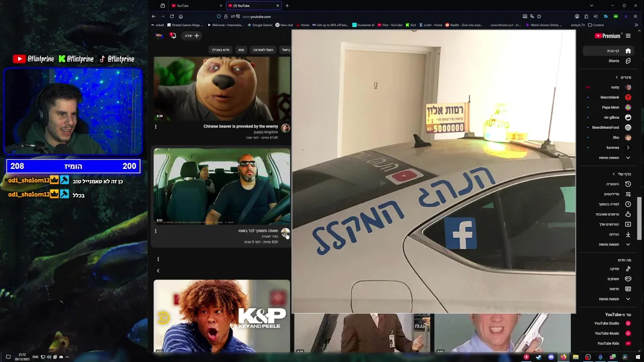644x362 pixels.
Task: Open the browser extensions puzzle icon
Action: click(x=586, y=17)
